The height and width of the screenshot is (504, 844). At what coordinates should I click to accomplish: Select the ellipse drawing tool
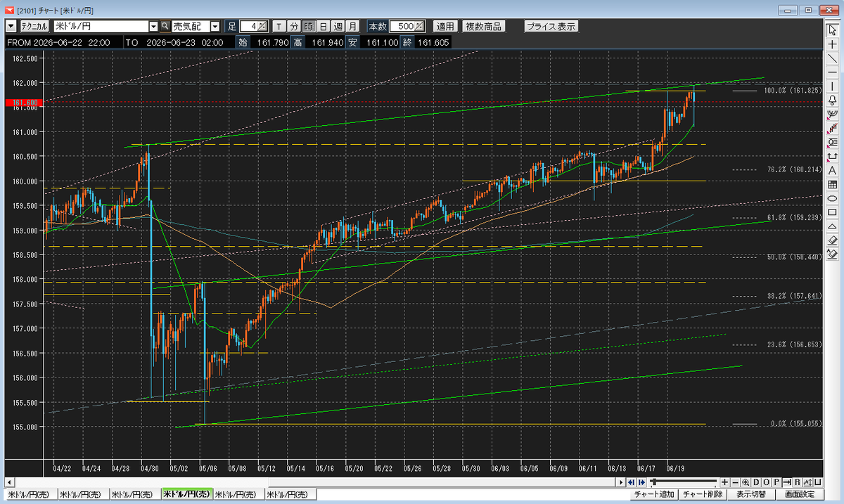pos(832,198)
